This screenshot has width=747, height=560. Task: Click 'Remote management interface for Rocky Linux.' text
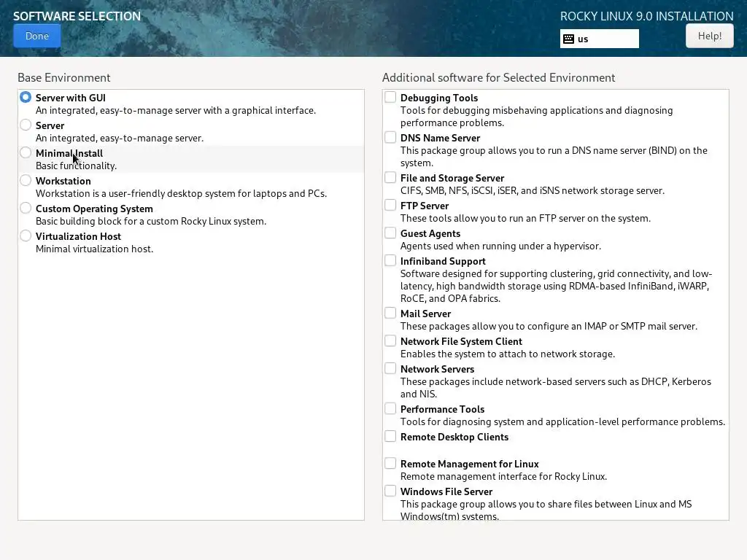click(503, 476)
